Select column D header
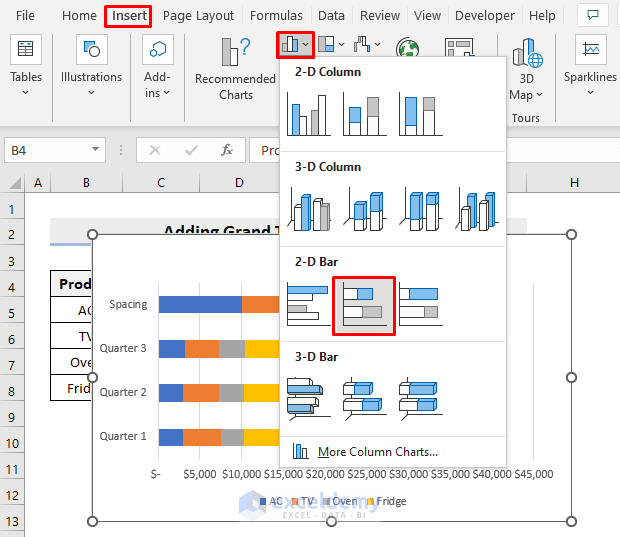Screen dimensions: 620x537 pyautogui.click(x=239, y=183)
